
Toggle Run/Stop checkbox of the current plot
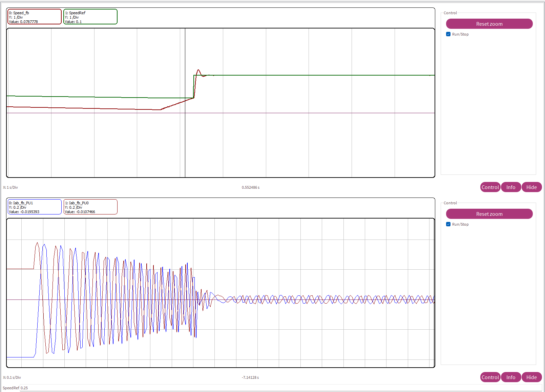tap(448, 224)
